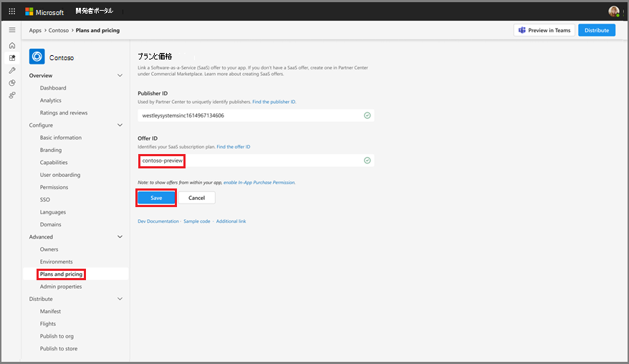Open Publish to store page
The width and height of the screenshot is (629, 364).
59,349
